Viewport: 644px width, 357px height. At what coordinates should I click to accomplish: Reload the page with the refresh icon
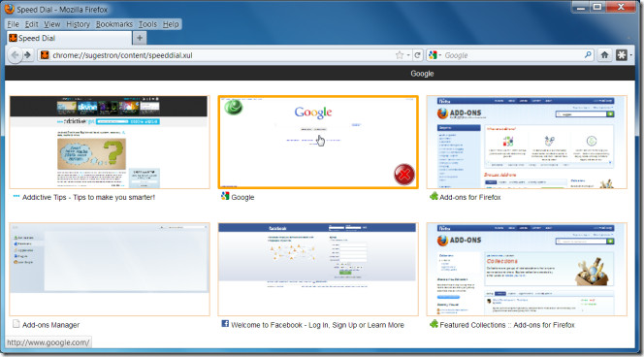(x=417, y=55)
